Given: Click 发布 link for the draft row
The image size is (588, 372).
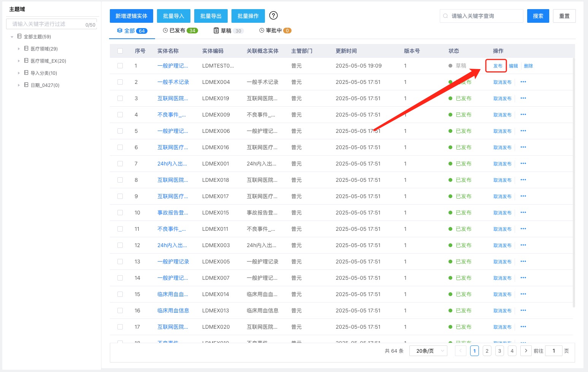Looking at the screenshot, I should [x=498, y=66].
